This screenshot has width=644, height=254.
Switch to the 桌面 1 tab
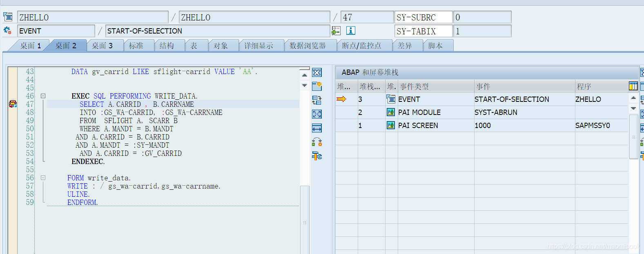31,45
